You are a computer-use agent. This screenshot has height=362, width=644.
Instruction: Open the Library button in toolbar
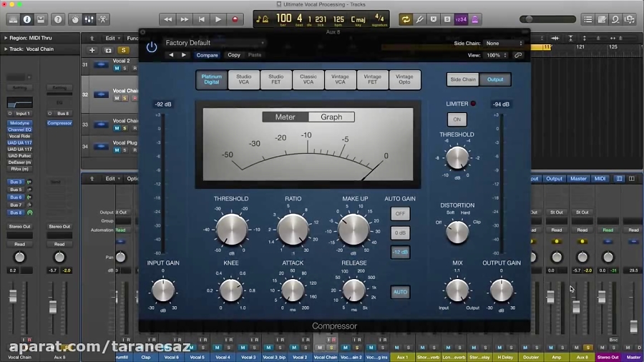[13, 19]
